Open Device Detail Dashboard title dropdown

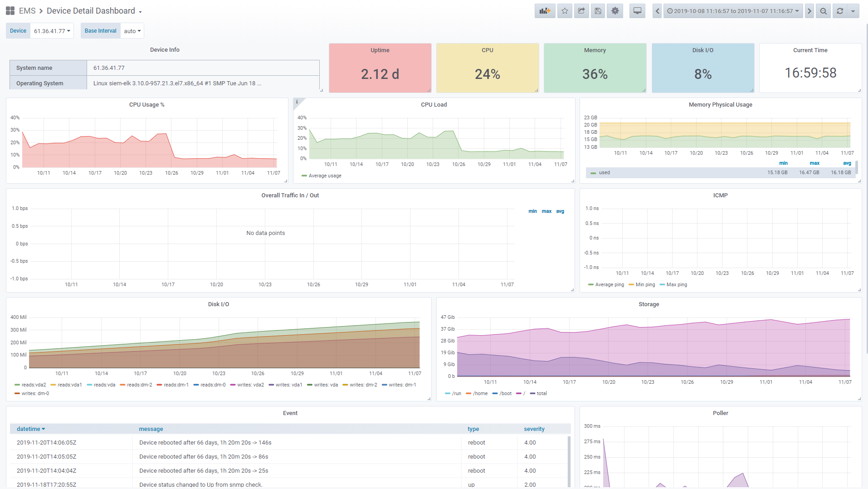[94, 11]
